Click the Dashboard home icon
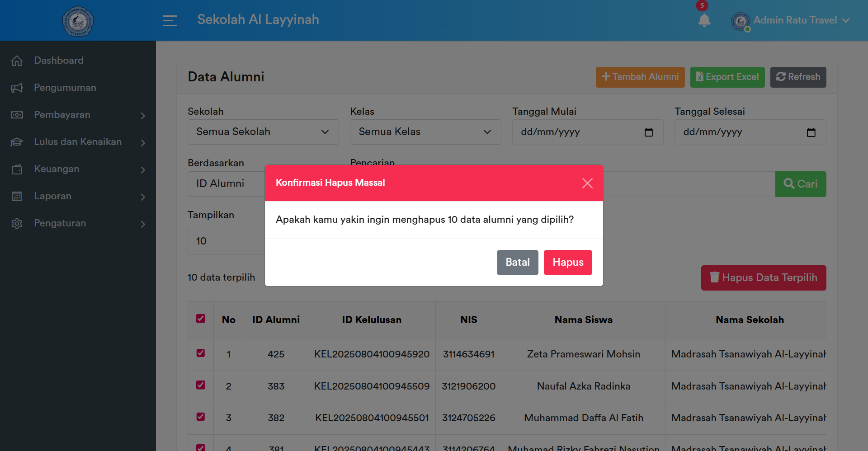Image resolution: width=868 pixels, height=451 pixels. point(17,61)
